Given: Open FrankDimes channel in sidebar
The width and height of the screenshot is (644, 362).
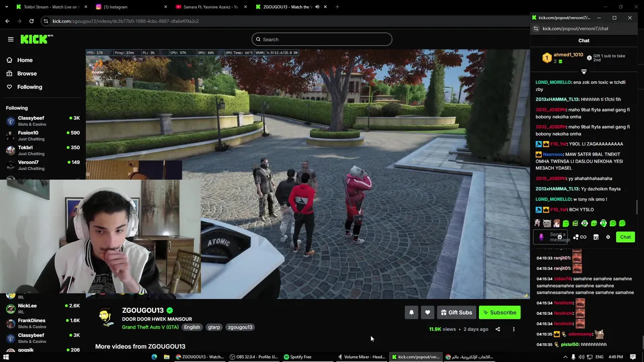Looking at the screenshot, I should pos(43,323).
